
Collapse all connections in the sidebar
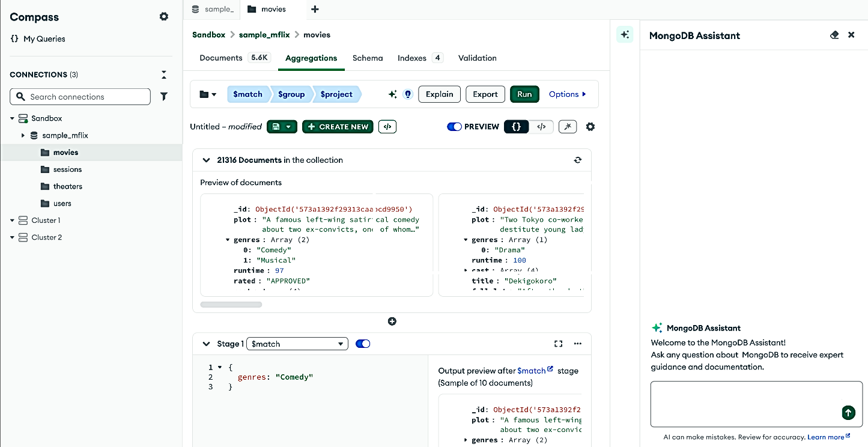pos(164,74)
